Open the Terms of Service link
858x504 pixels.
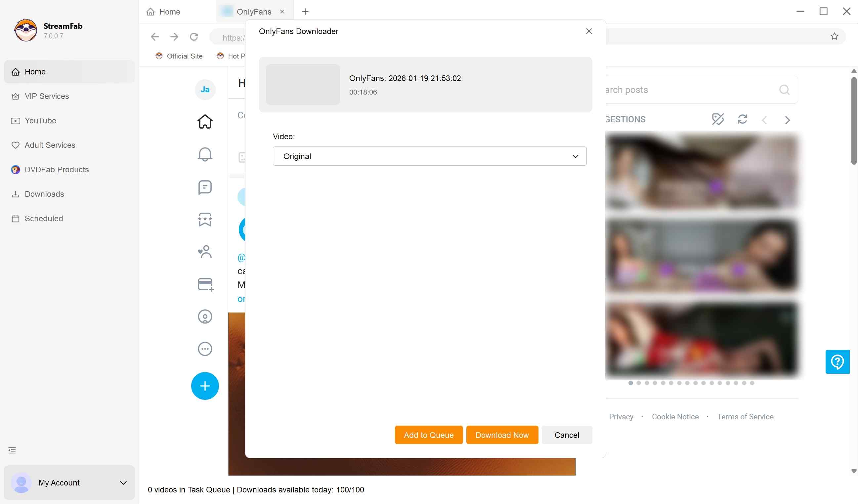pyautogui.click(x=745, y=416)
